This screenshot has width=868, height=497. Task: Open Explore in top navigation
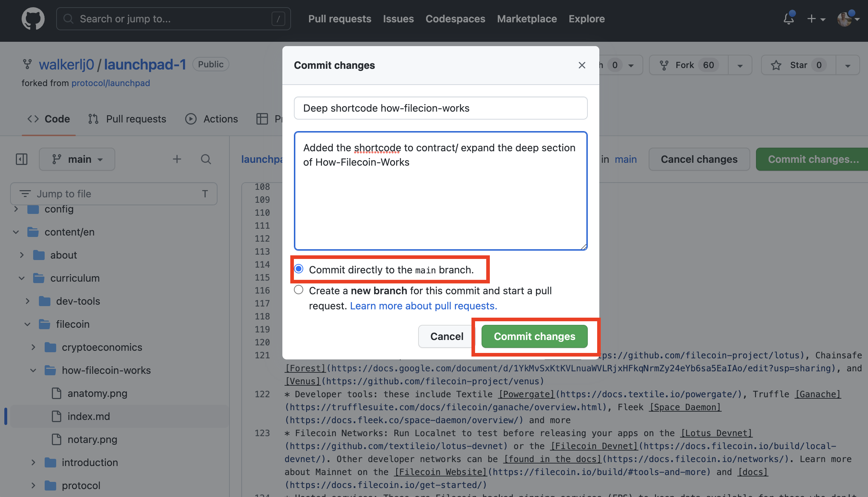point(587,19)
